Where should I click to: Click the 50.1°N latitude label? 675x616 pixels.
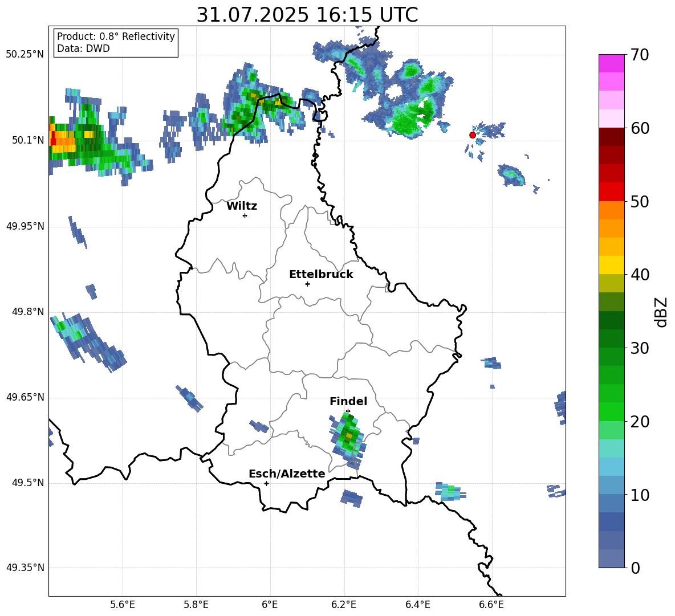click(27, 140)
